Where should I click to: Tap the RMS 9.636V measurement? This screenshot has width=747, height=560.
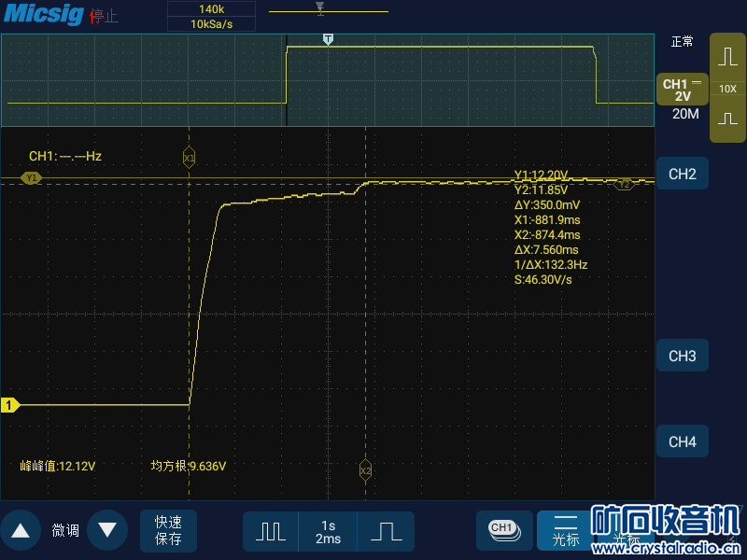tap(189, 466)
